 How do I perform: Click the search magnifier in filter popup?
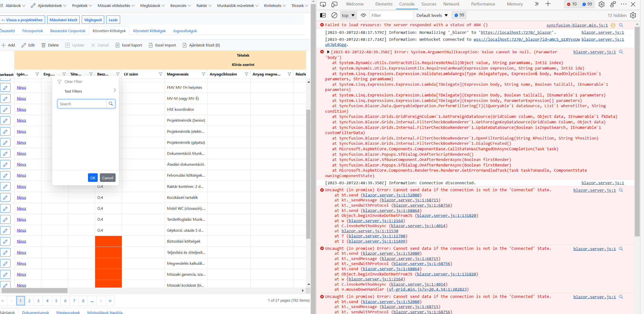(111, 104)
